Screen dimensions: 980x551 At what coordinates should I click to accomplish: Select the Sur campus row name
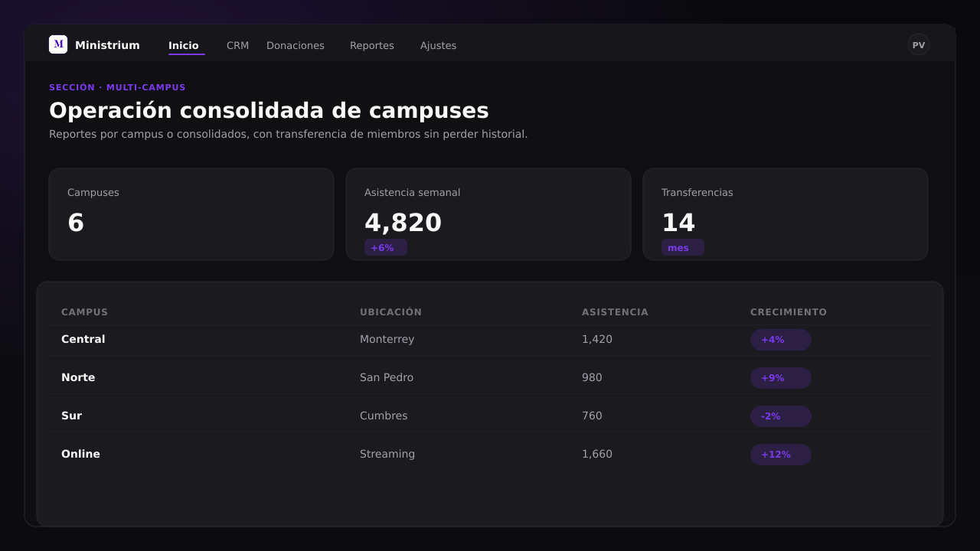[71, 416]
